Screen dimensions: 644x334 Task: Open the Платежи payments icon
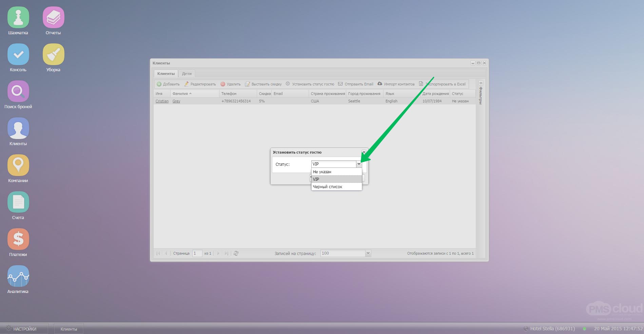click(x=18, y=239)
